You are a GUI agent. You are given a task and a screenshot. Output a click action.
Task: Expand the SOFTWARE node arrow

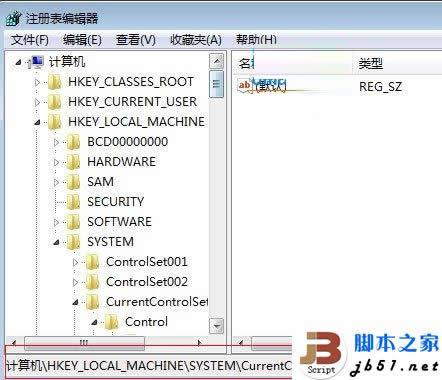56,222
